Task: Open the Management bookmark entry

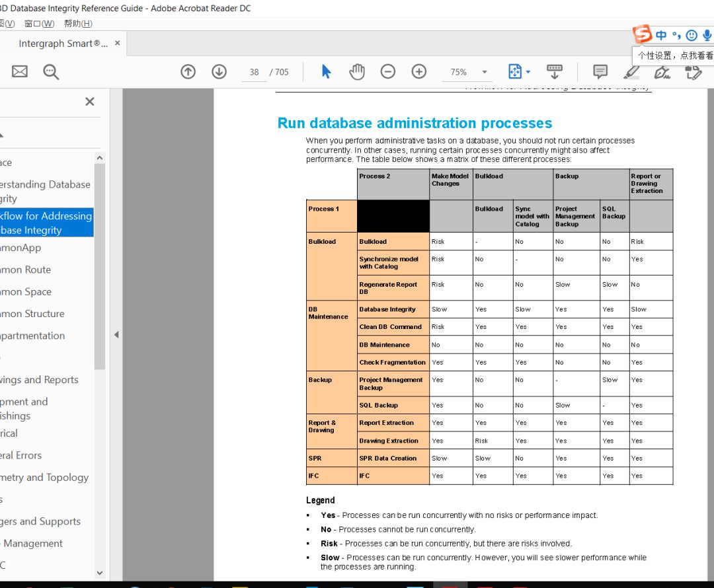Action: coord(33,543)
